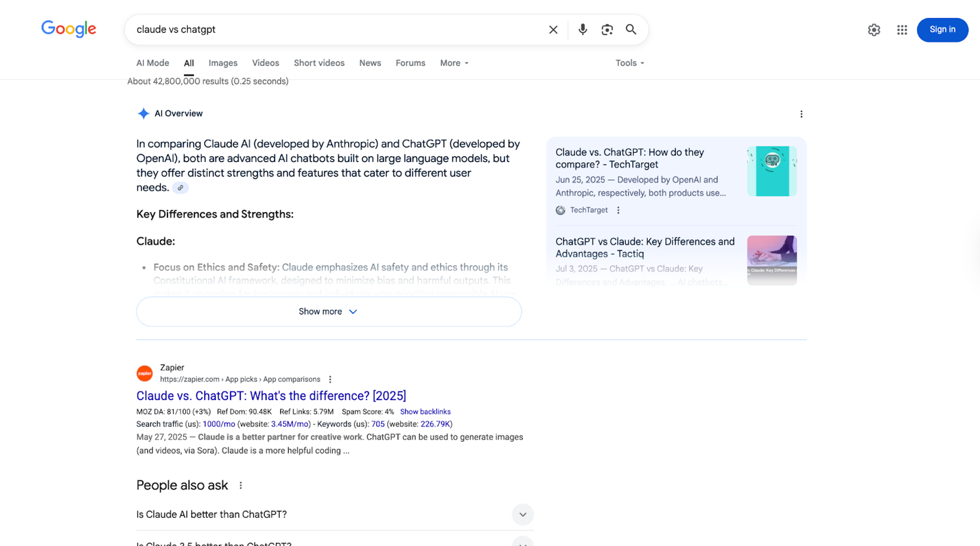Switch to Images tab
980x546 pixels.
tap(223, 63)
